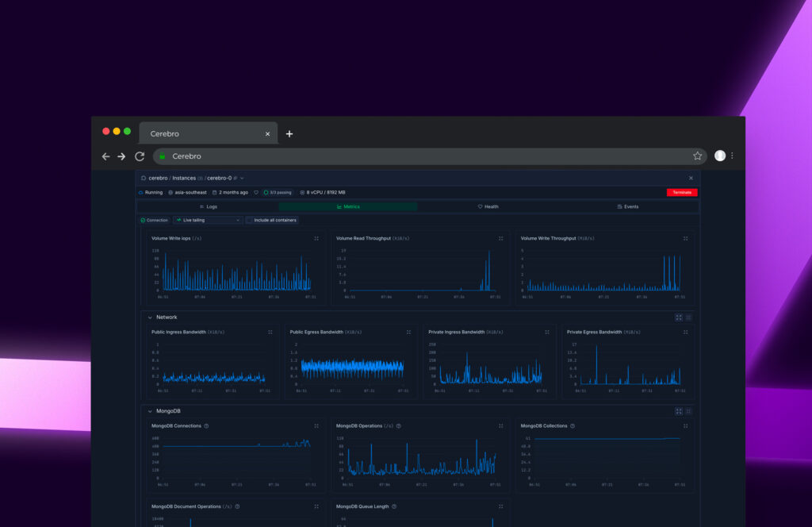Screen dimensions: 812x527
Task: Enable the Include all containers checkbox
Action: [x=249, y=220]
